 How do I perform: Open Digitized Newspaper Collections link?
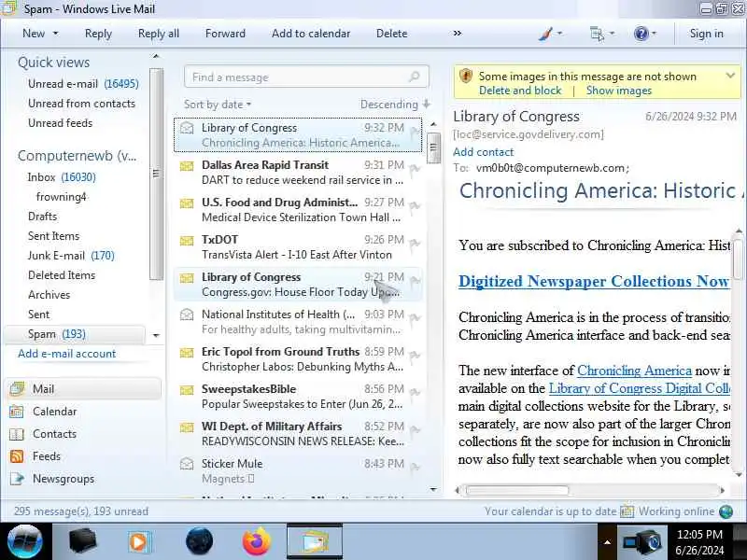(x=594, y=281)
